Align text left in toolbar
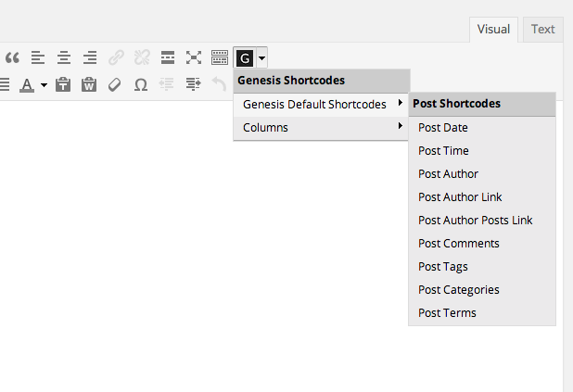Image resolution: width=573 pixels, height=392 pixels. pos(38,57)
